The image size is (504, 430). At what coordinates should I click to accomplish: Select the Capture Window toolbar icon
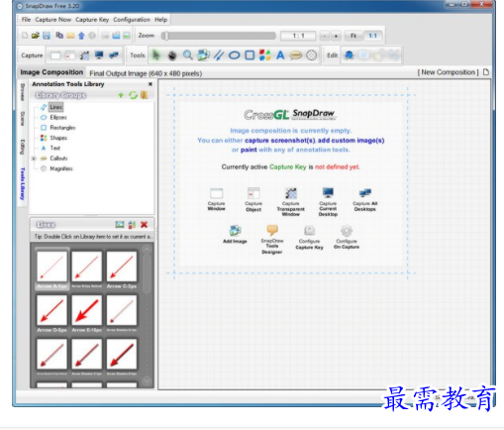[x=55, y=55]
